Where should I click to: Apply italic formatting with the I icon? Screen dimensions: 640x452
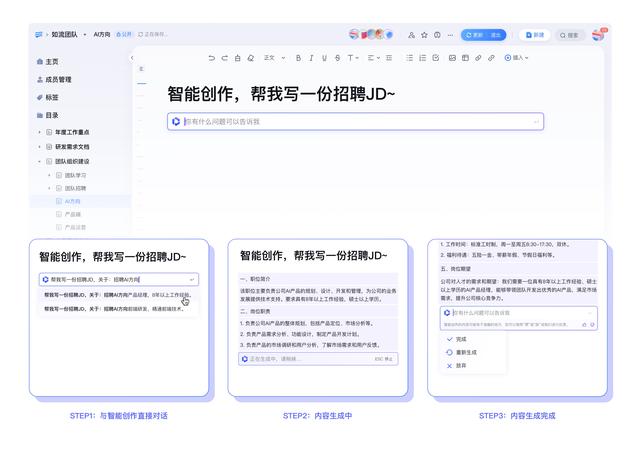coord(311,58)
